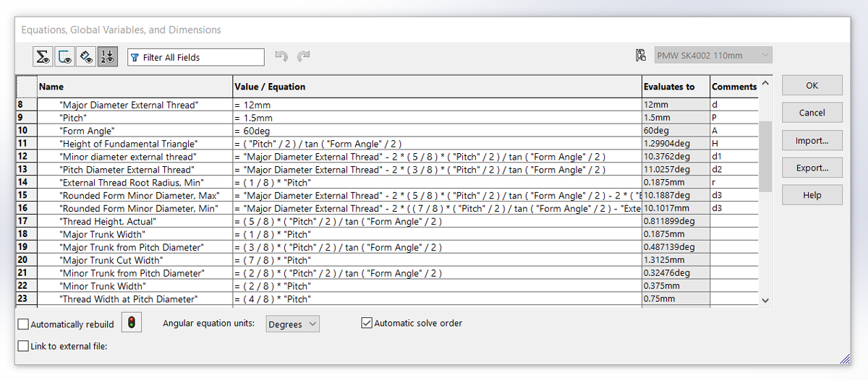The image size is (868, 380).
Task: Click the Undo arrow icon
Action: 282,56
